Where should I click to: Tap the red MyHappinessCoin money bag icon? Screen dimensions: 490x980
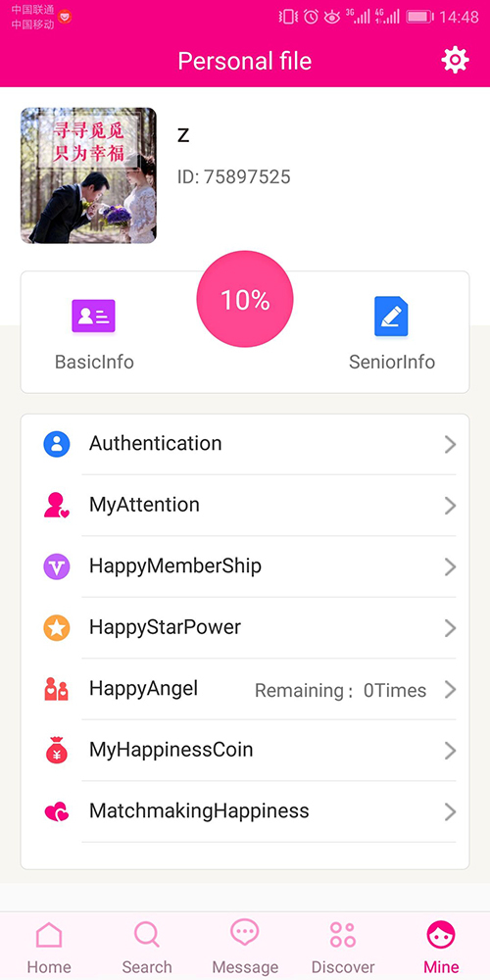tap(57, 750)
